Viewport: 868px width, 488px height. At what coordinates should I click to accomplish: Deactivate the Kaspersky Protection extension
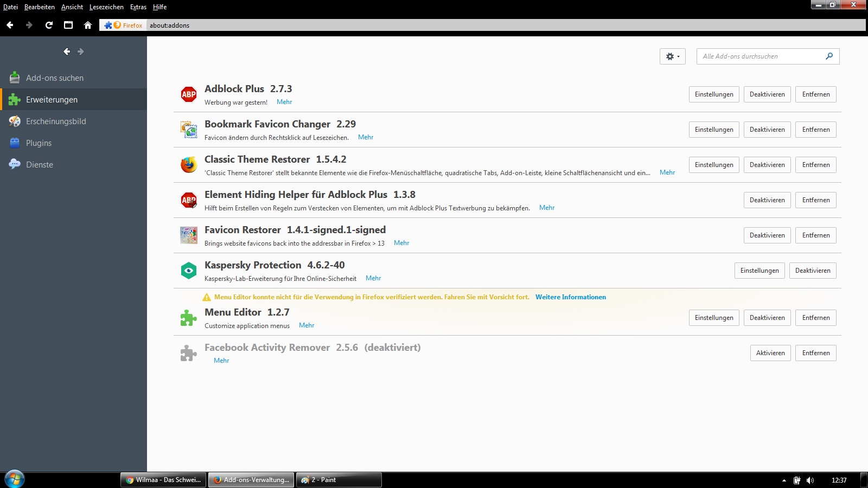coord(813,271)
